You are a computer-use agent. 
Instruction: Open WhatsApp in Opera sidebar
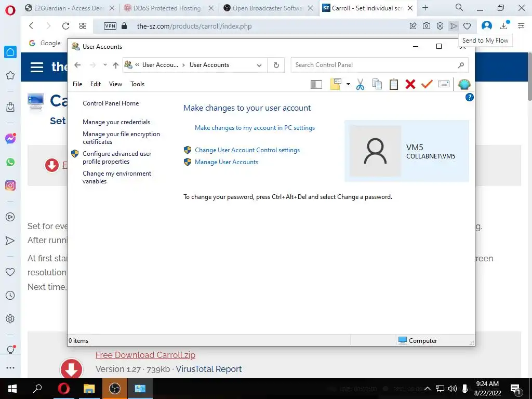pyautogui.click(x=10, y=162)
